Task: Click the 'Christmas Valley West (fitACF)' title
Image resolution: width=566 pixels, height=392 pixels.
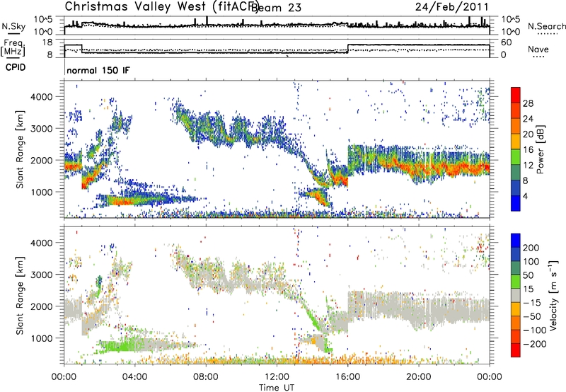Action: (x=161, y=6)
